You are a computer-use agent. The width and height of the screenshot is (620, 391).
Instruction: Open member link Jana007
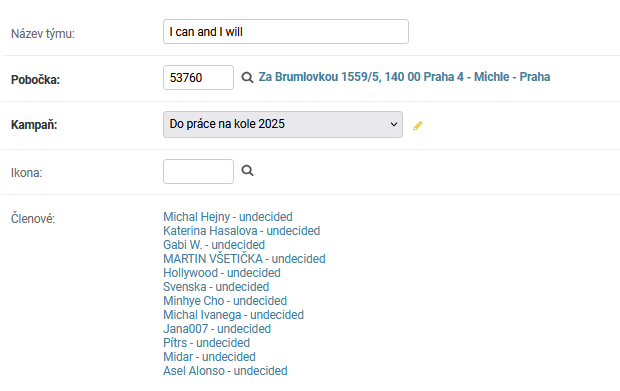click(x=217, y=329)
